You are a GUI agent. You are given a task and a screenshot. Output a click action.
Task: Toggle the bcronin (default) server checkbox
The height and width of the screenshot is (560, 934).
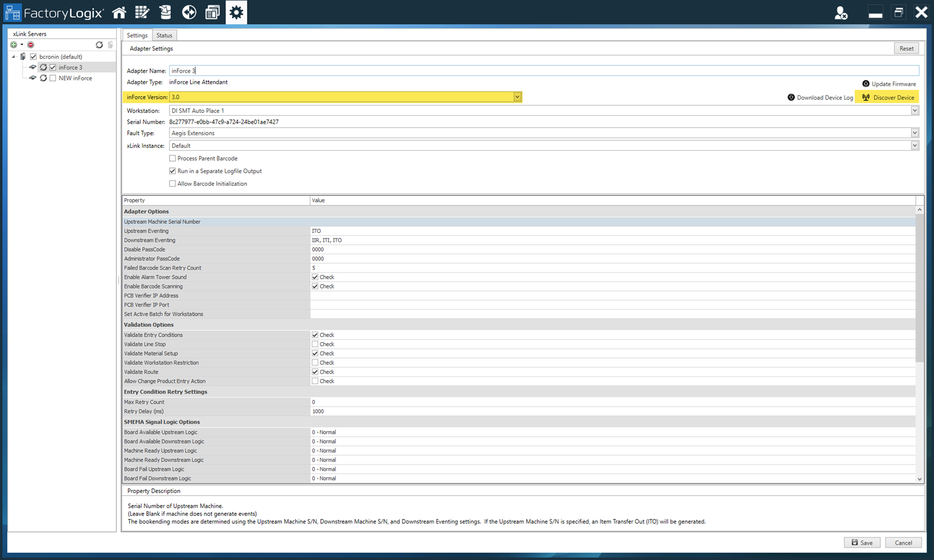tap(34, 57)
